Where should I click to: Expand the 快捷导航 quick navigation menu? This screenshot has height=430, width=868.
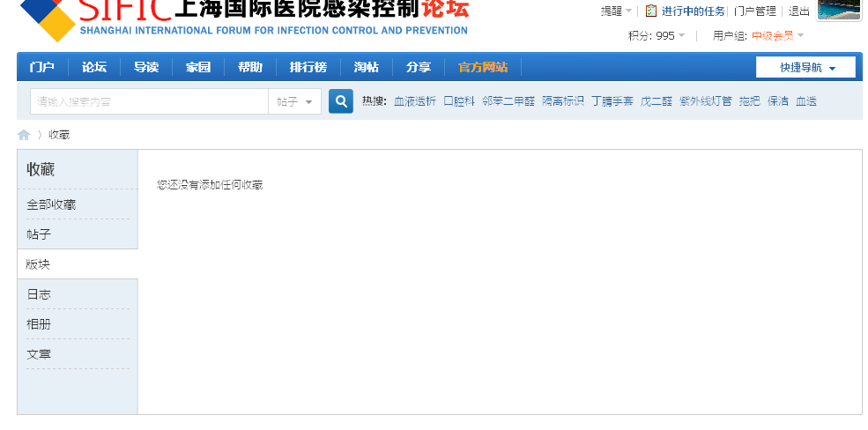[805, 68]
